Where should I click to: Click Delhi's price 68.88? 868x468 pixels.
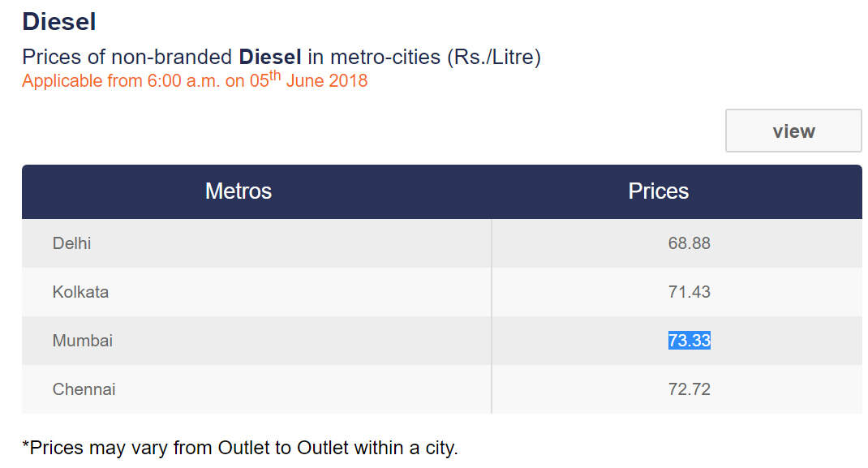689,243
